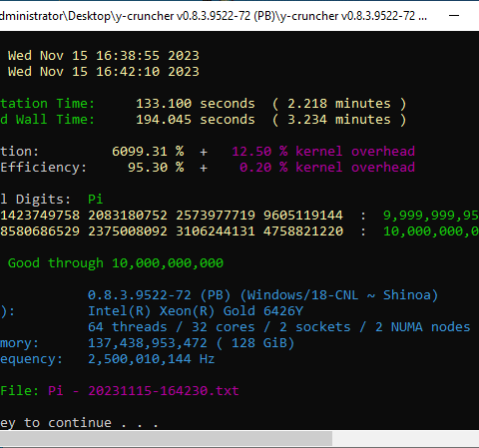
Task: Click the '2 NUMA nodes' text
Action: pos(423,327)
